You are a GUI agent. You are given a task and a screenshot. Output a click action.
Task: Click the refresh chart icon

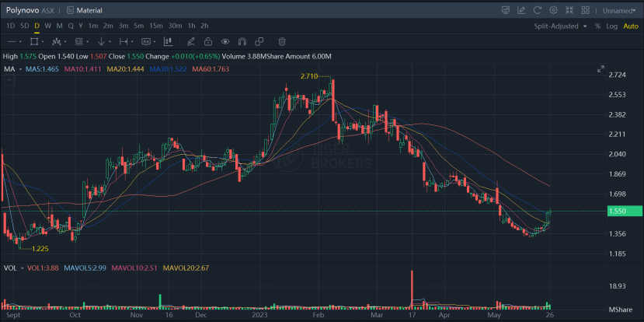538,10
